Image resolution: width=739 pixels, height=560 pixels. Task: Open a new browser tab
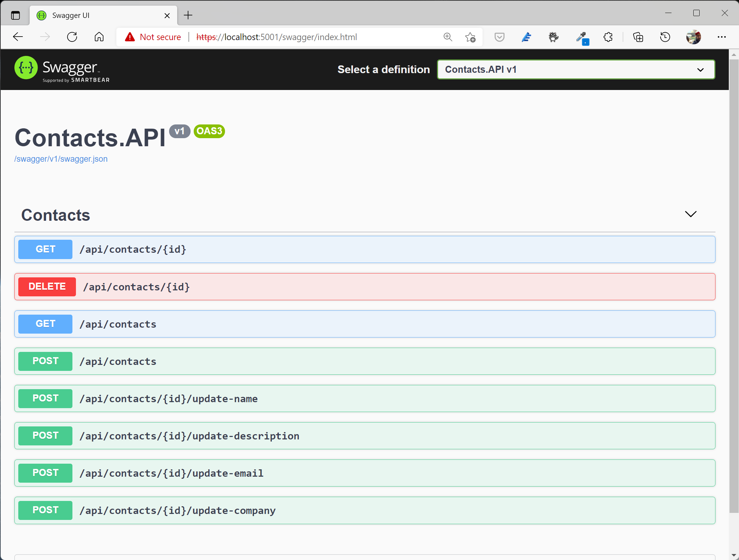pyautogui.click(x=188, y=15)
